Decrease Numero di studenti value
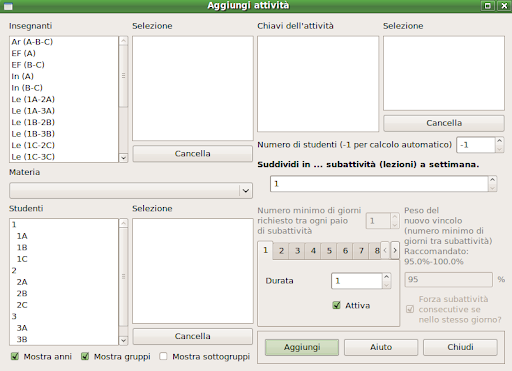Viewport: 512px width, 371px height. click(x=499, y=149)
